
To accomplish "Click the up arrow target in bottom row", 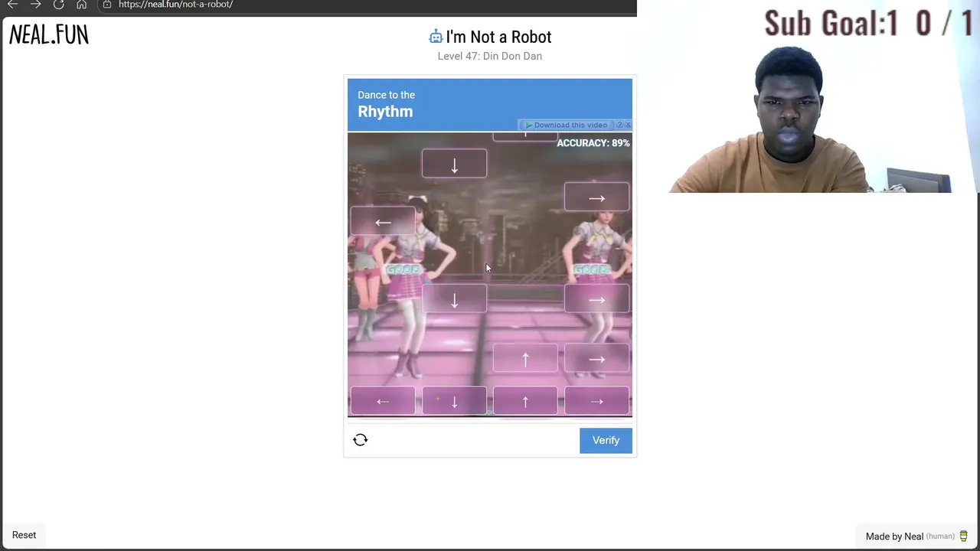I will [x=525, y=401].
